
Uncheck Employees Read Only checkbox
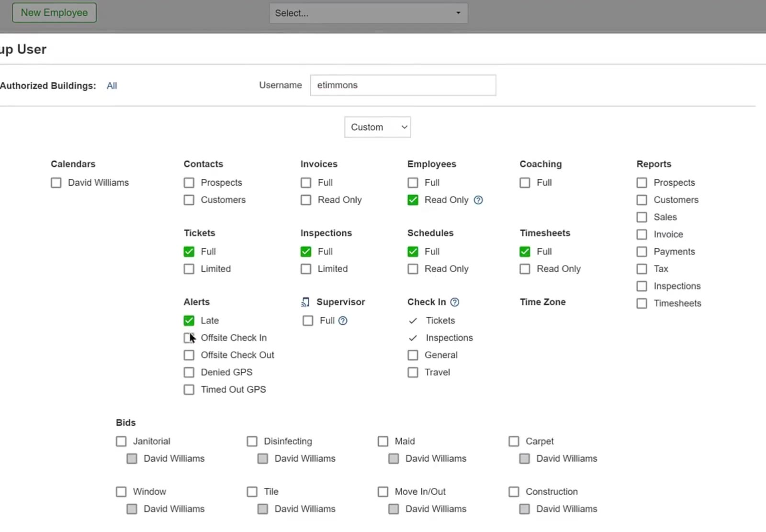tap(413, 200)
